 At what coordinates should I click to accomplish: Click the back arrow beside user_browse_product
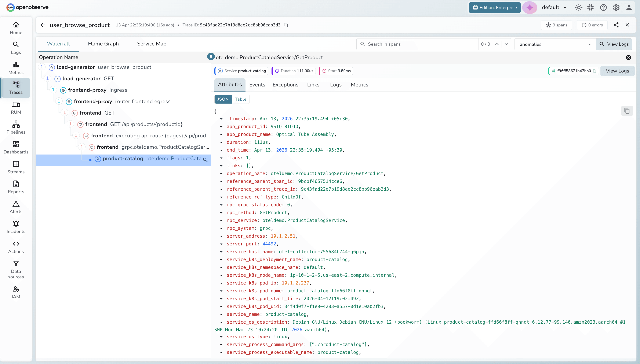click(43, 25)
